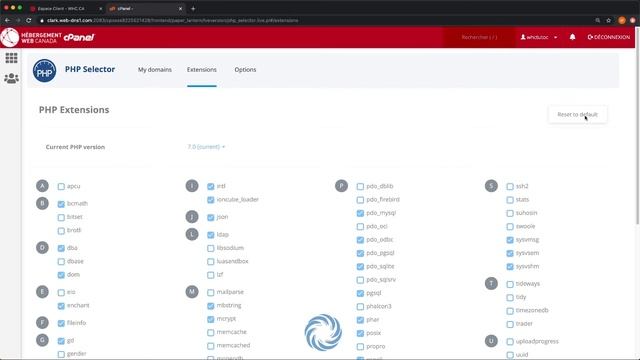Jump to letter S extension group badge
640x360 pixels.
pos(491,186)
